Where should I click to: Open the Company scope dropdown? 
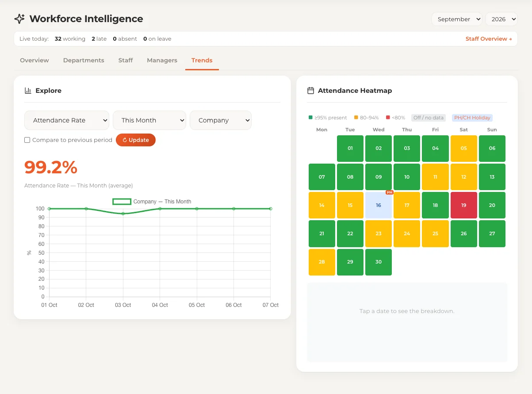[221, 120]
